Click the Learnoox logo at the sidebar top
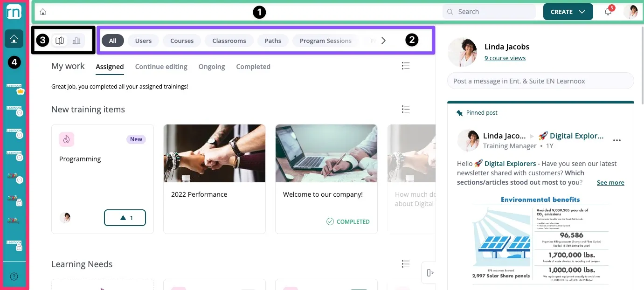 tap(14, 12)
